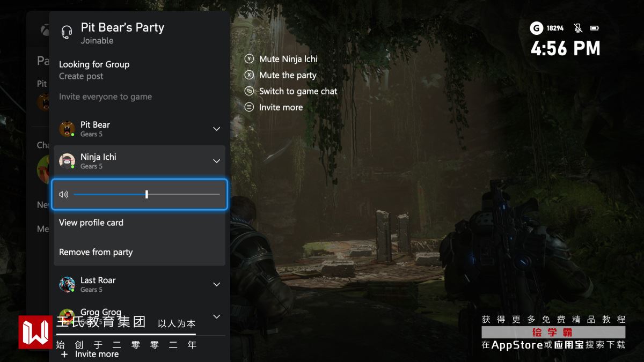644x362 pixels.
Task: Select Invite everyone to game
Action: pyautogui.click(x=105, y=97)
